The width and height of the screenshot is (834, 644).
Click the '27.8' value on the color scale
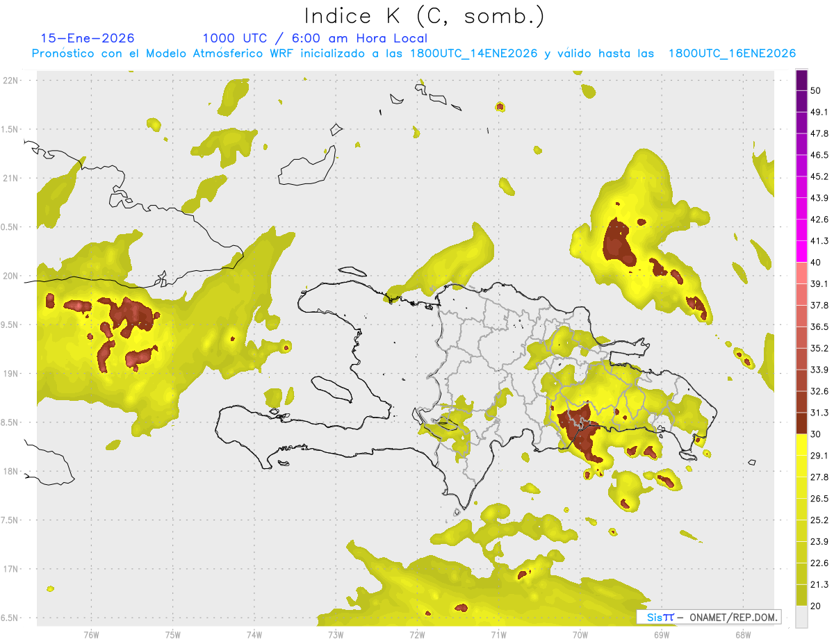pos(819,477)
